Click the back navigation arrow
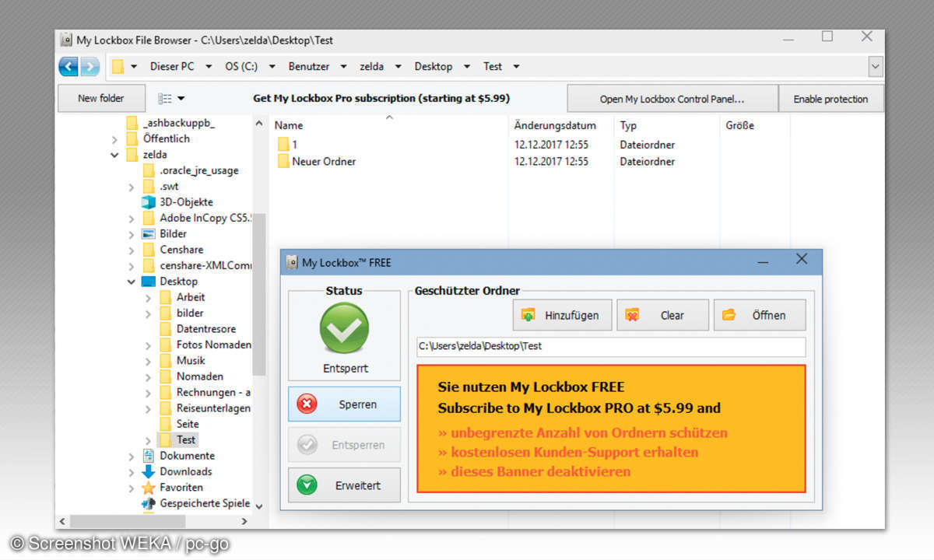Screen dimensions: 934x560 (68, 67)
